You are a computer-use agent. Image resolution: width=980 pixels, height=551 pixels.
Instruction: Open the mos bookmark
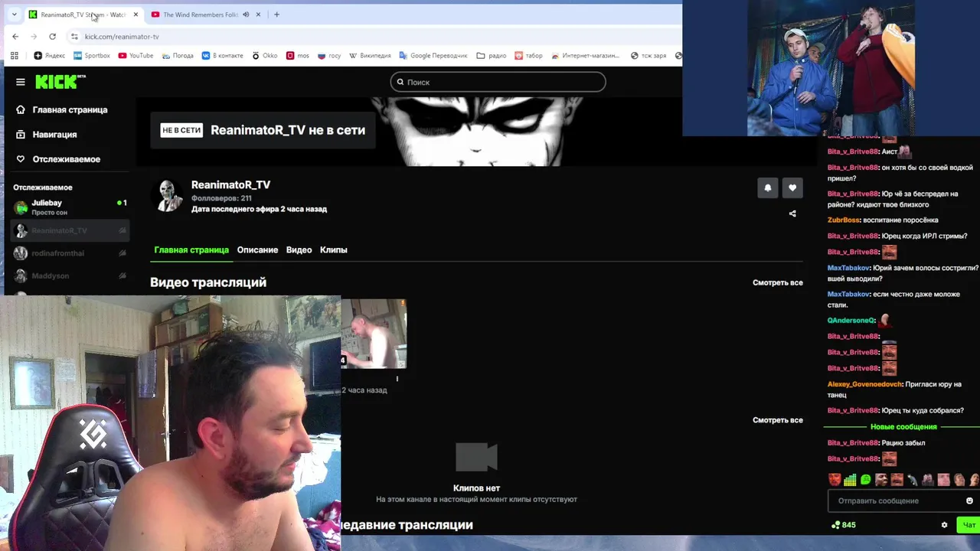click(298, 56)
